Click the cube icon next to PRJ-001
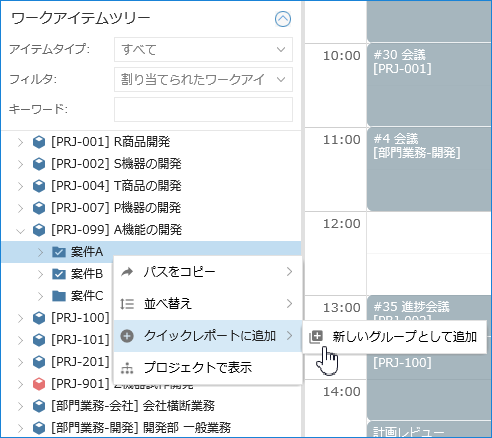 pos(39,142)
